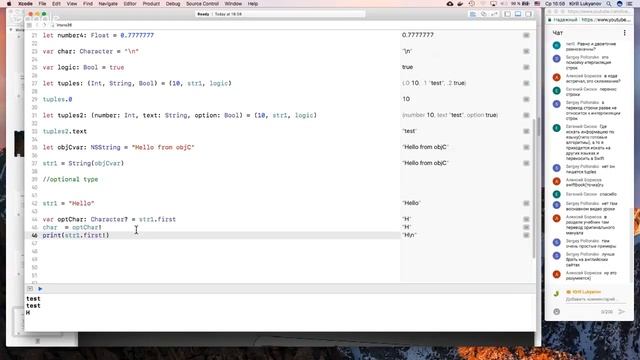The width and height of the screenshot is (640, 360).
Task: Toggle the navigator panel button
Action: (x=507, y=14)
